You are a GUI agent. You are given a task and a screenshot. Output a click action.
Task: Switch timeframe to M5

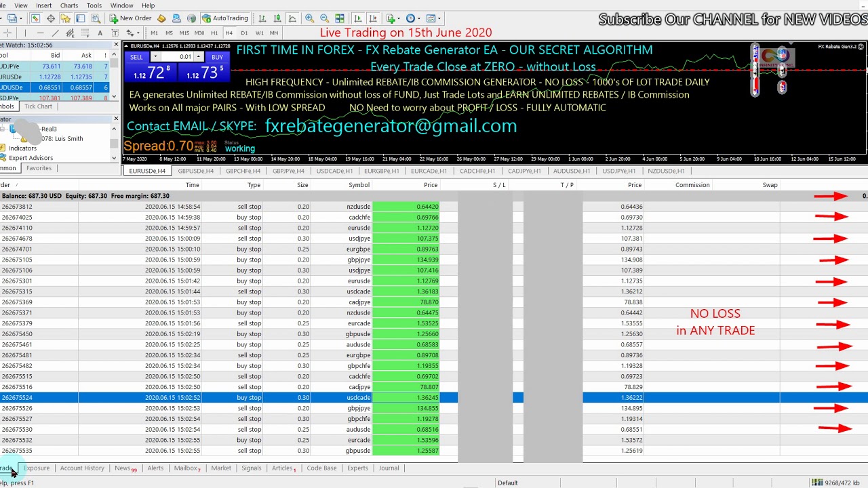pyautogui.click(x=169, y=33)
